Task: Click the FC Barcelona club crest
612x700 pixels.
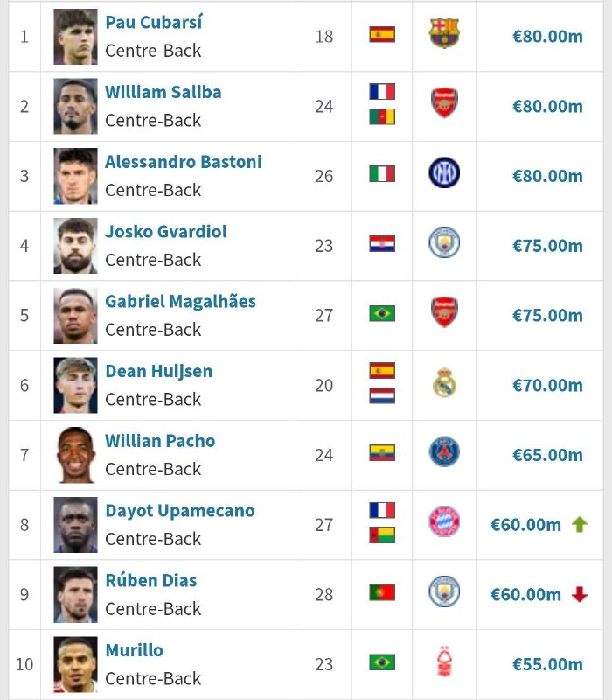Action: pos(444,35)
